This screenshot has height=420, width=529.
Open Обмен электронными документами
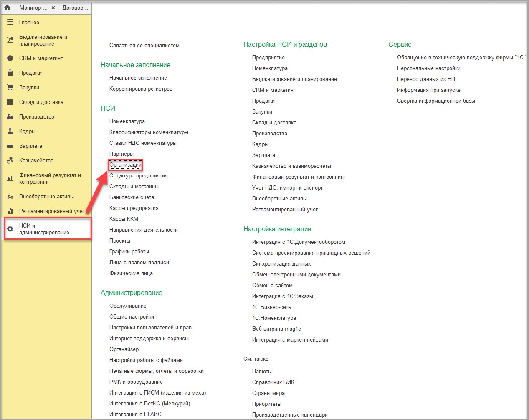click(296, 274)
